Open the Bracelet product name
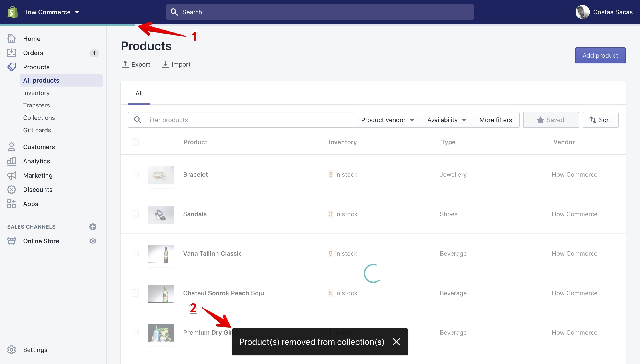The height and width of the screenshot is (364, 640). [196, 174]
